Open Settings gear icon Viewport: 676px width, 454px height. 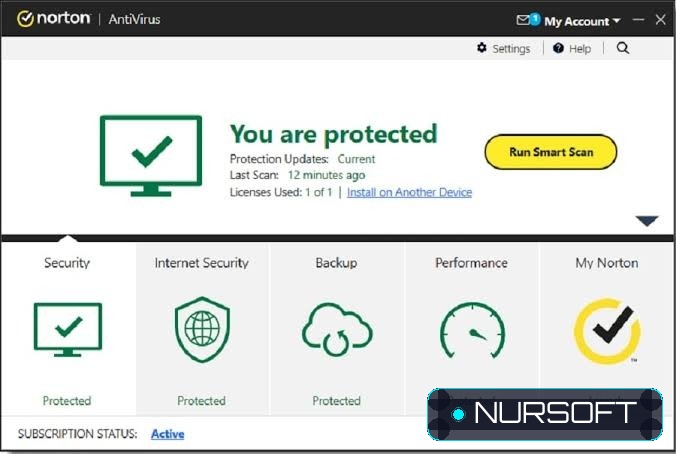482,48
